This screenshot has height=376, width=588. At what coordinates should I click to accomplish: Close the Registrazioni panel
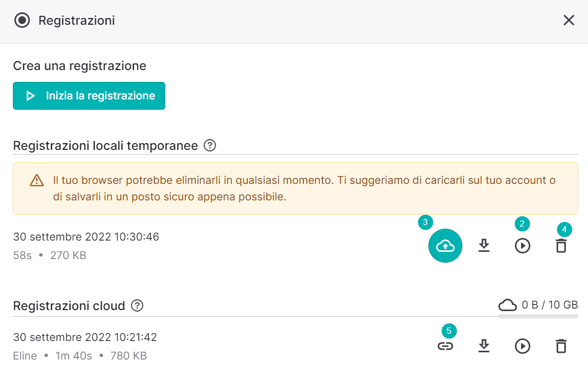click(x=569, y=20)
